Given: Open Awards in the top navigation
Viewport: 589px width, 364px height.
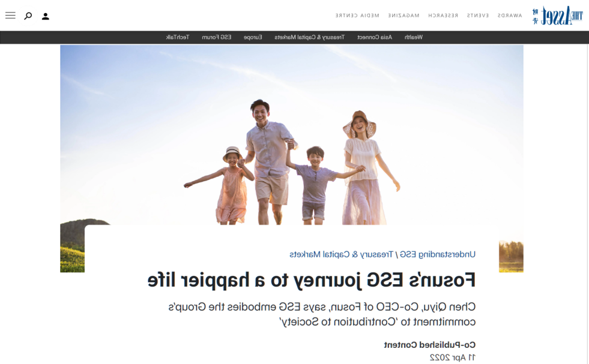Looking at the screenshot, I should 510,16.
